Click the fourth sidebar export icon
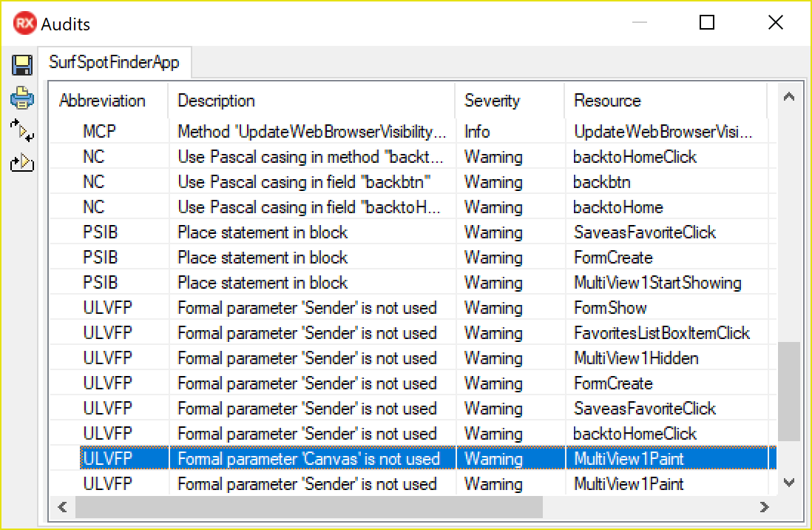 pos(21,162)
